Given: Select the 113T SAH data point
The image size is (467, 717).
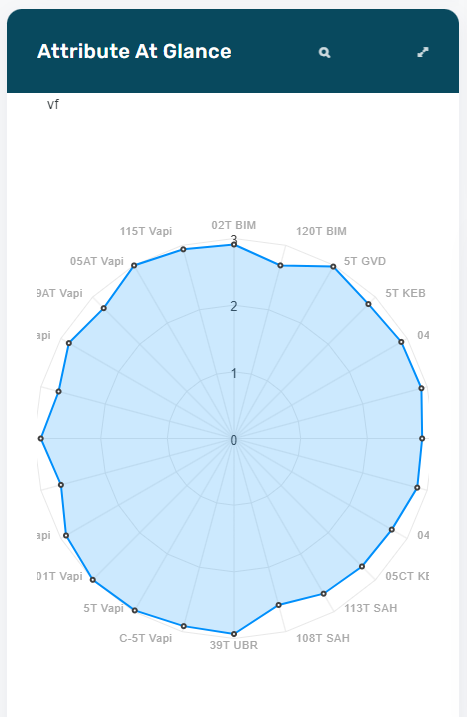Looking at the screenshot, I should click(x=323, y=594).
